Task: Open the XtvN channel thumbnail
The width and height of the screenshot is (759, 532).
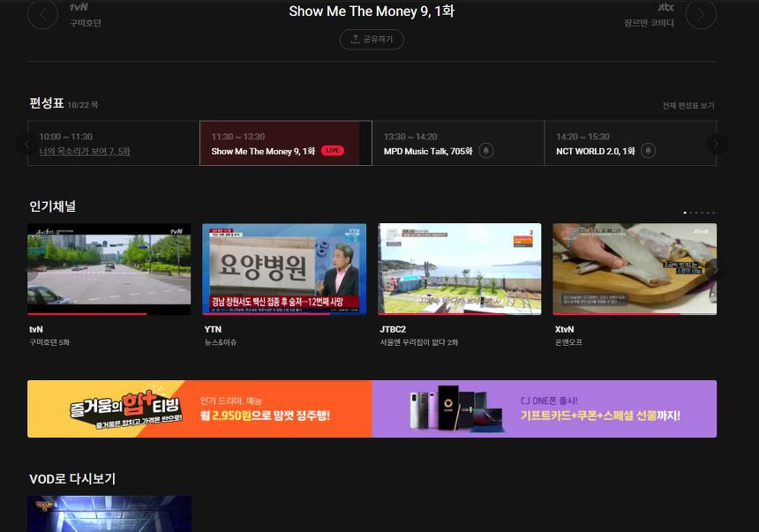Action: (635, 269)
